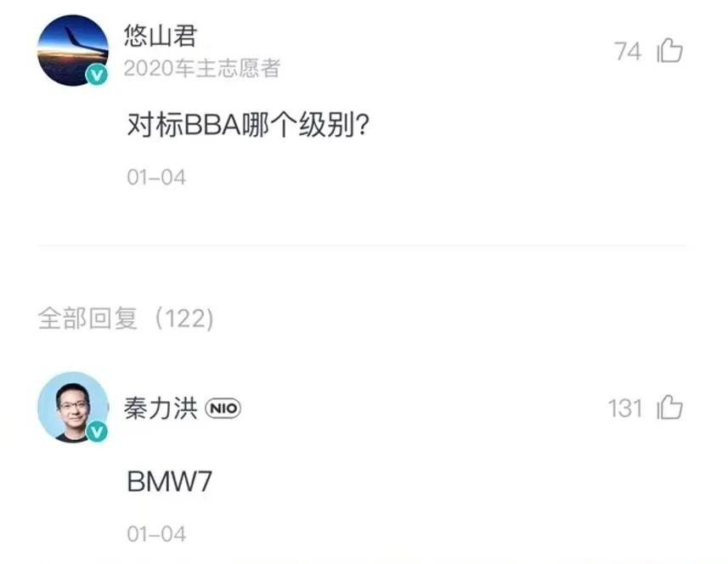Tap the 131 like count
This screenshot has width=728, height=564.
(x=625, y=409)
